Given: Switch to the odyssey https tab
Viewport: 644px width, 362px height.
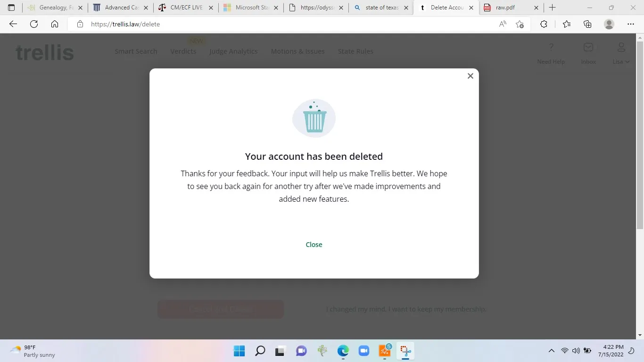Looking at the screenshot, I should (x=315, y=8).
